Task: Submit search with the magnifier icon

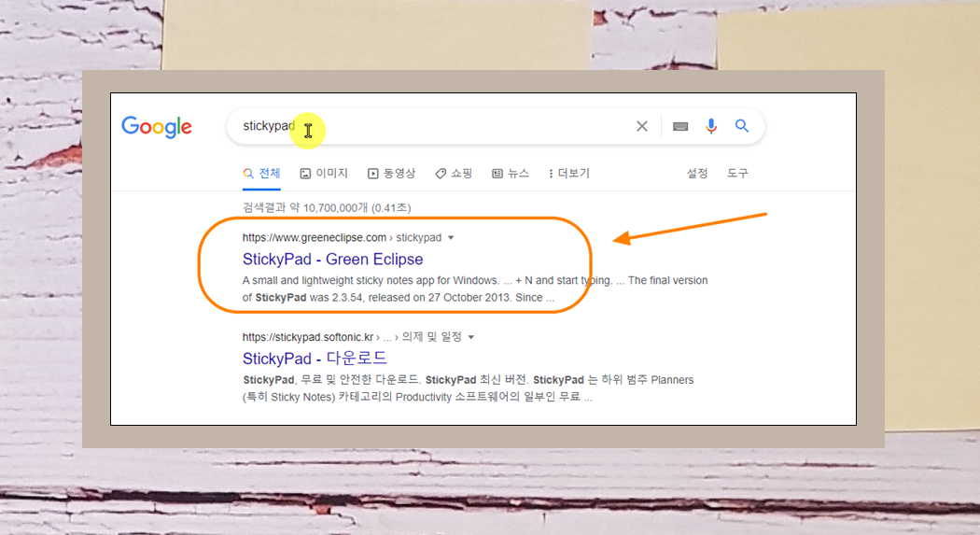Action: click(x=742, y=126)
